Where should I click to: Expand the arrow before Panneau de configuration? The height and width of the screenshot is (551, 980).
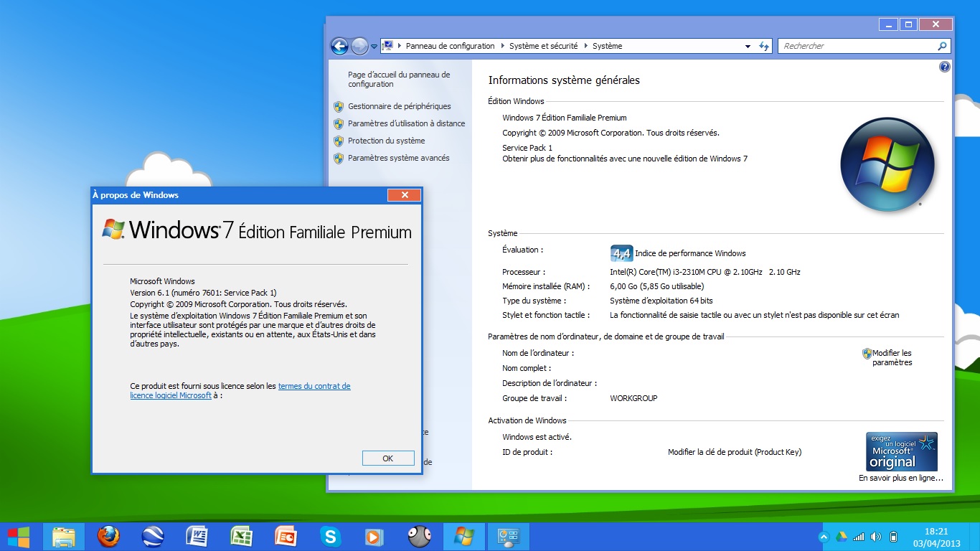coord(399,46)
